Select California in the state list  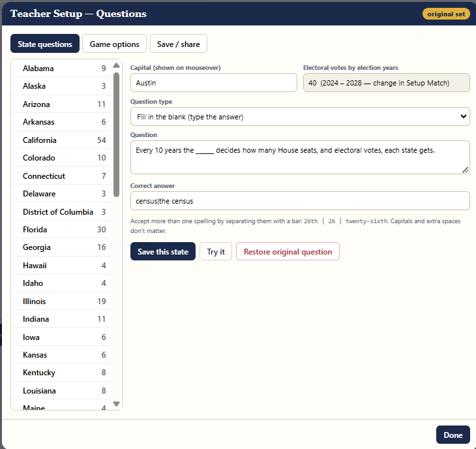click(61, 140)
